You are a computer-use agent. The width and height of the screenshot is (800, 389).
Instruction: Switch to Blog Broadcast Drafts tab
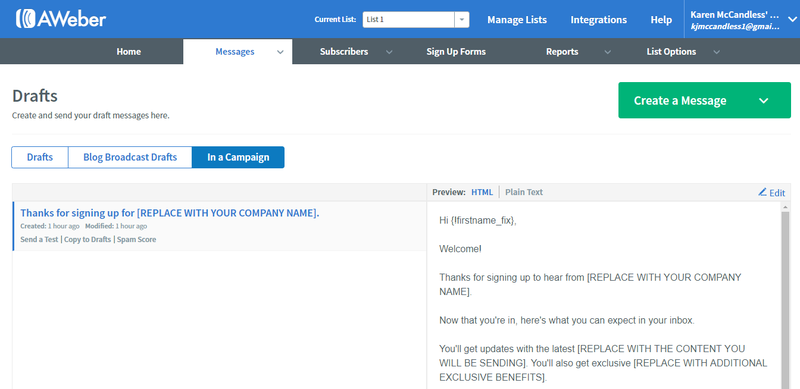coord(130,157)
